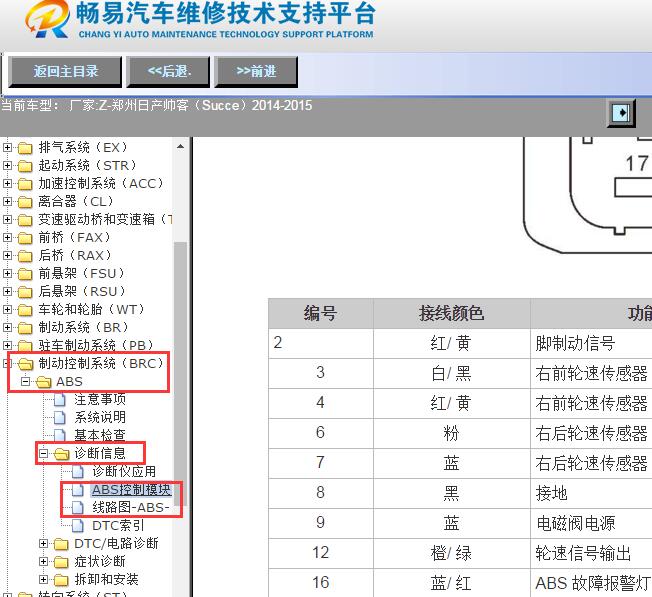Expand the DTC/电路诊断 node

[x=43, y=543]
